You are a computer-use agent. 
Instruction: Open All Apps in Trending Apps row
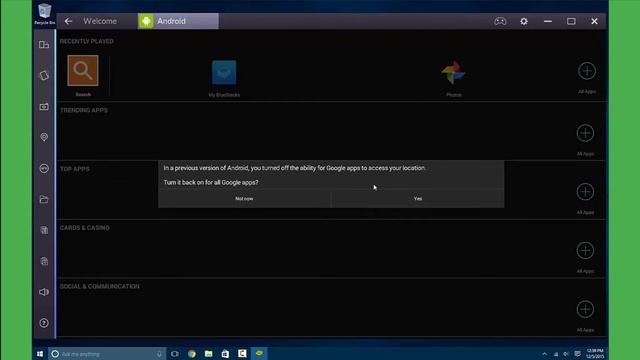pos(585,133)
